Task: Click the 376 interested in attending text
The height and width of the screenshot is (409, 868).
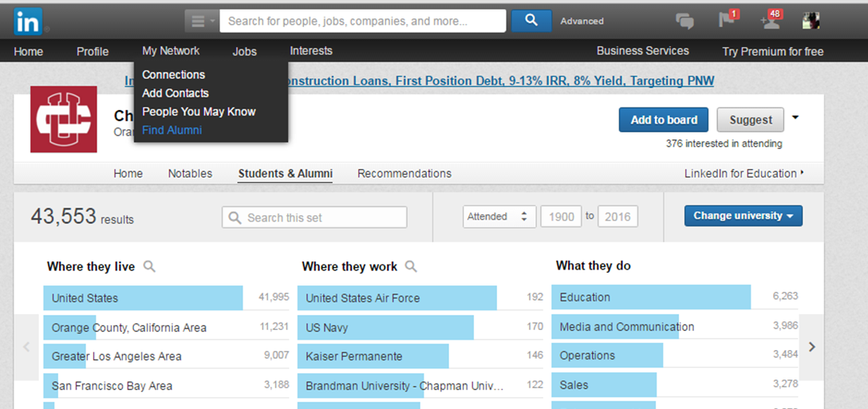Action: [x=724, y=144]
